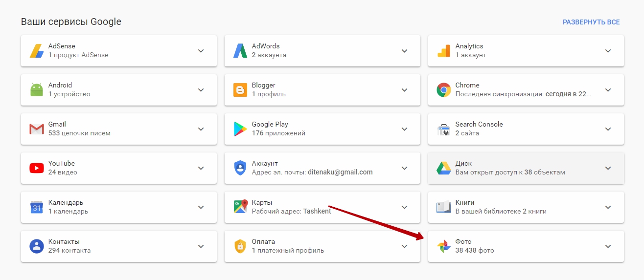Expand the Оплата card chevron
The image size is (644, 280).
tap(404, 246)
